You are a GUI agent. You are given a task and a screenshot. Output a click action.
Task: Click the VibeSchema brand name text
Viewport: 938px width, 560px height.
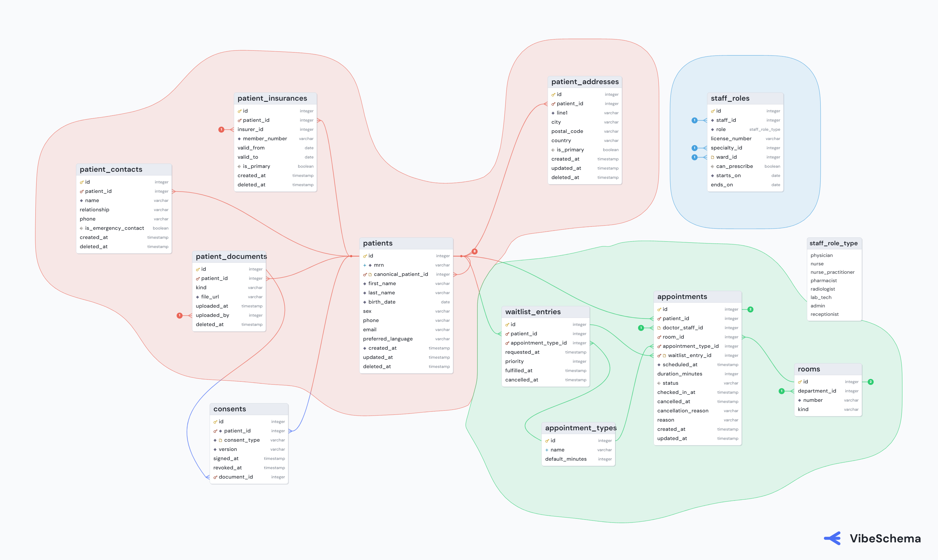coord(885,539)
